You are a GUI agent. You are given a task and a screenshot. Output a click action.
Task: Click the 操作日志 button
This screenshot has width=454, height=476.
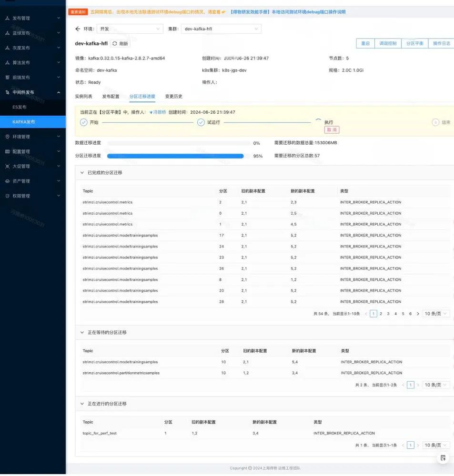(x=441, y=43)
